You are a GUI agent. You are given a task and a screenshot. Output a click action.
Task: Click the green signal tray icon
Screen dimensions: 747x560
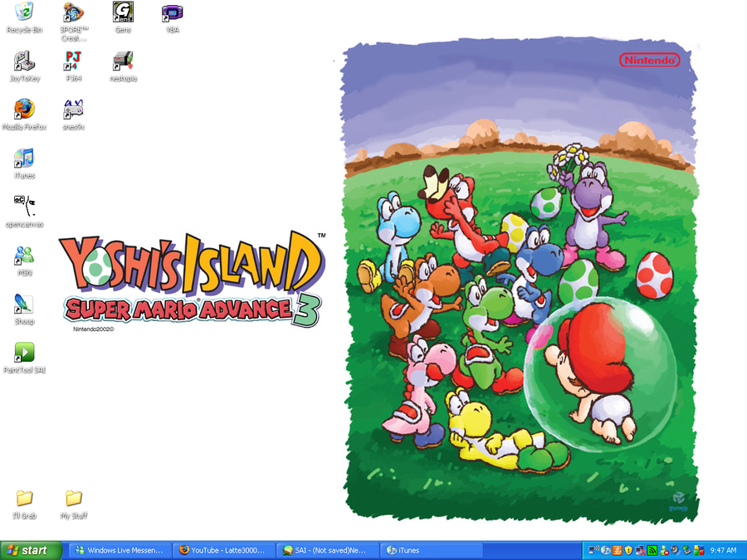point(652,551)
